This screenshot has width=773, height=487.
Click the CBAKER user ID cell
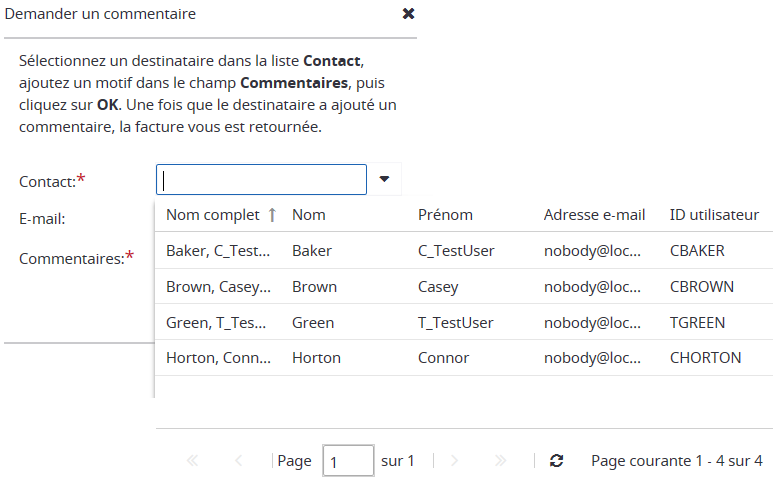point(697,251)
